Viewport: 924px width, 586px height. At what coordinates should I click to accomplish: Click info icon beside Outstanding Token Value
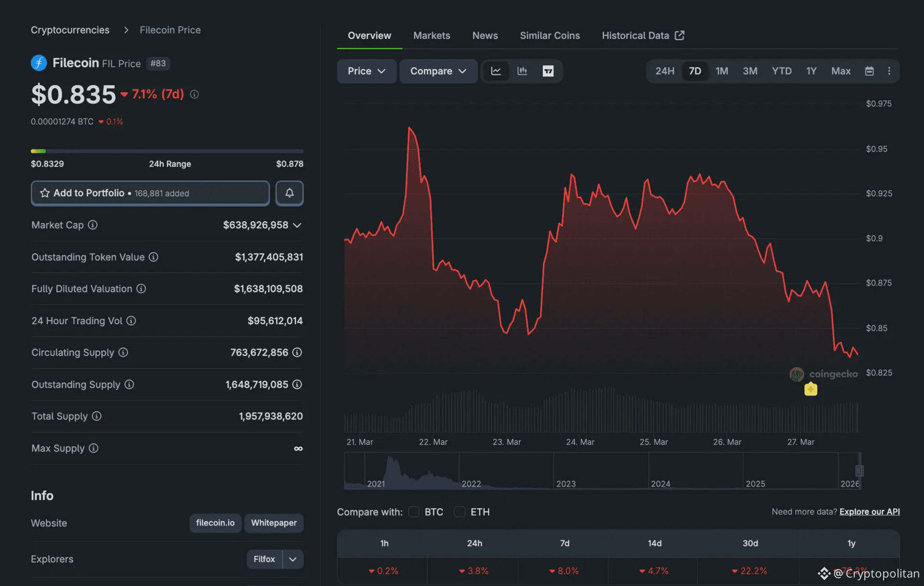click(x=154, y=257)
